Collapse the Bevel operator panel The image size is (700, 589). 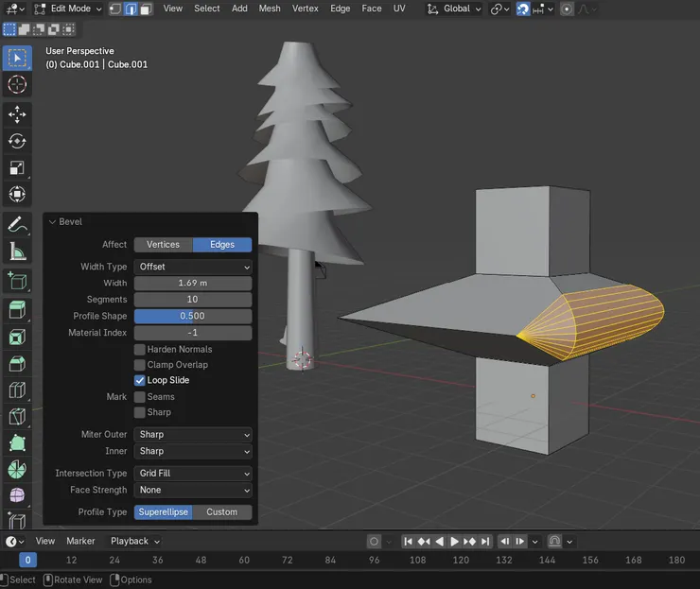(52, 222)
